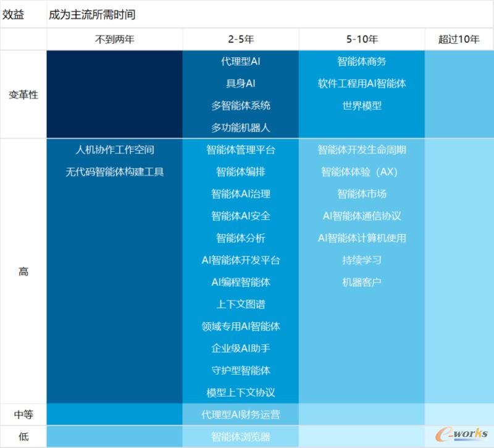This screenshot has height=448, width=494.
Task: Click the '领域专用AI智能体' entry
Action: click(241, 326)
